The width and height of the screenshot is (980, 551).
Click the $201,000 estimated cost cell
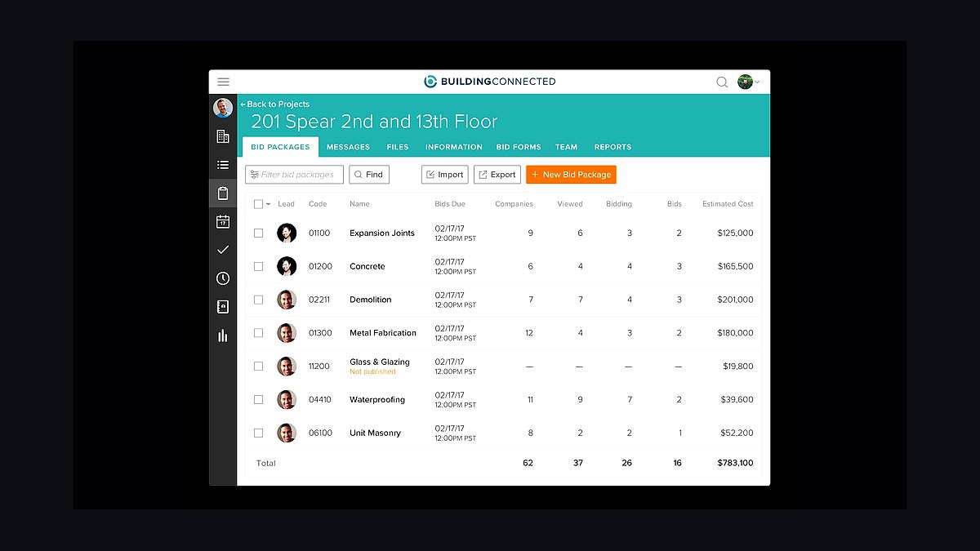pos(736,300)
